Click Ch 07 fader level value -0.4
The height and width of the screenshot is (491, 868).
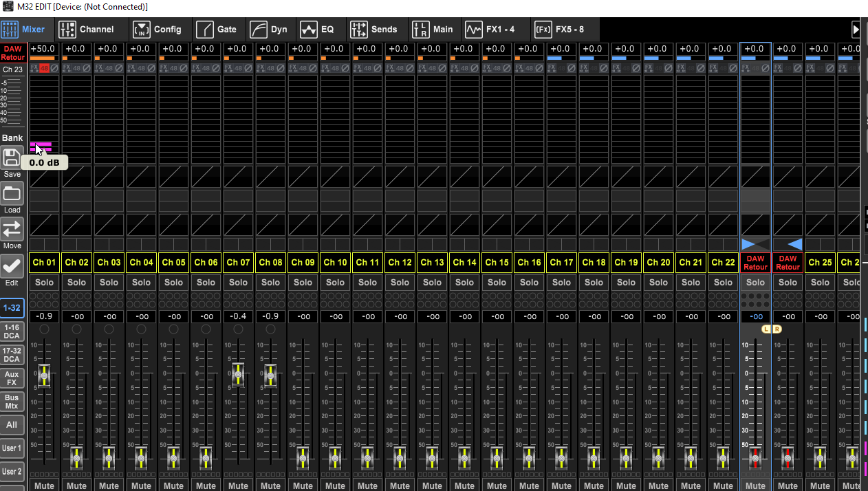[x=238, y=316]
